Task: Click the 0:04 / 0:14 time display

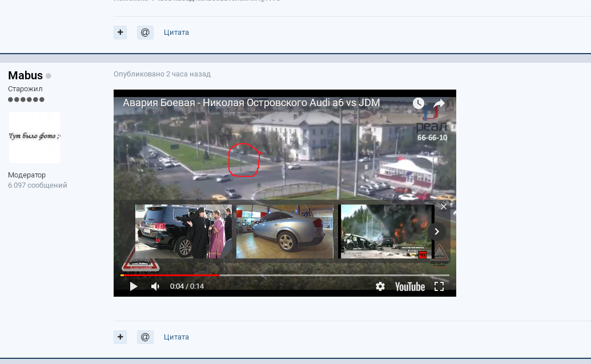Action: coord(187,286)
